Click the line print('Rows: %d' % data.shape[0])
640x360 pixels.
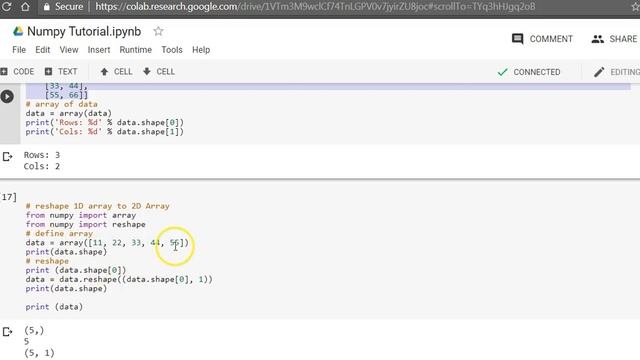tap(105, 122)
